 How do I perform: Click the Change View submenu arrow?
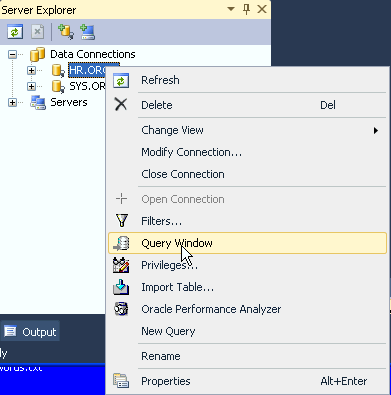click(x=376, y=131)
